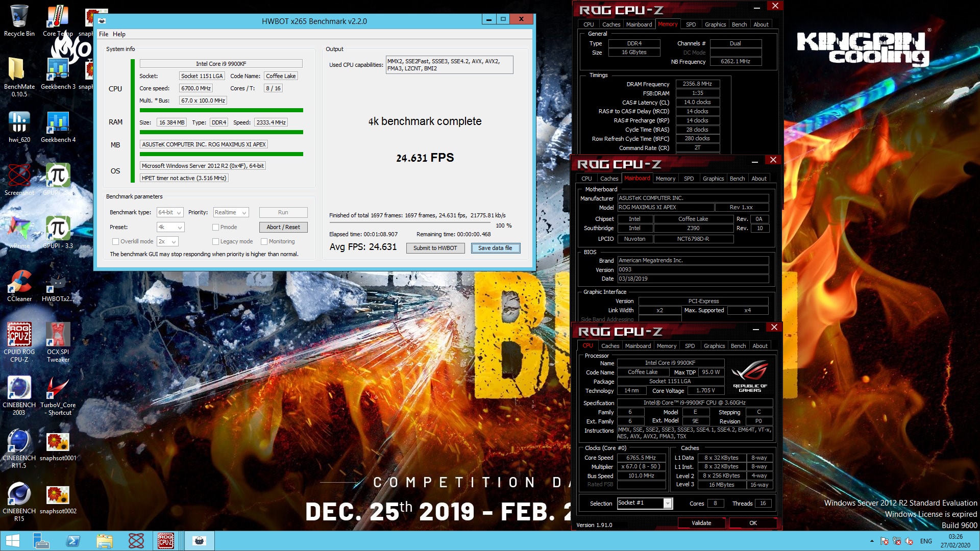Image resolution: width=980 pixels, height=551 pixels.
Task: Click the Used CPU capabilities text box
Action: click(x=449, y=65)
